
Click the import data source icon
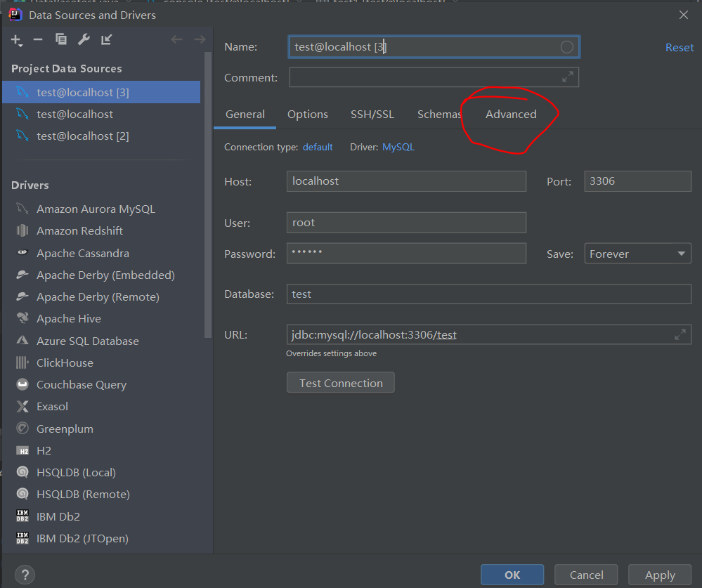pyautogui.click(x=106, y=40)
